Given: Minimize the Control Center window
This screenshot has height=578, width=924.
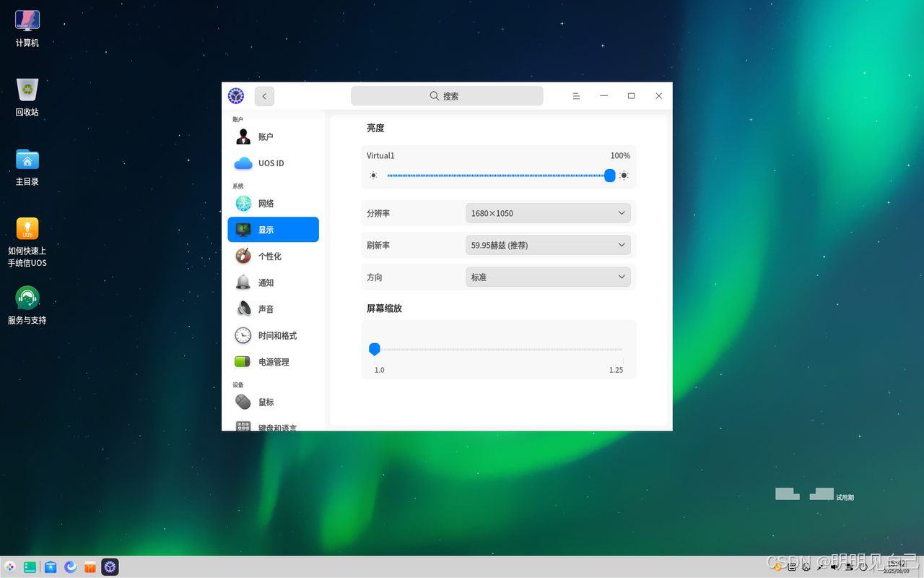Looking at the screenshot, I should 604,95.
